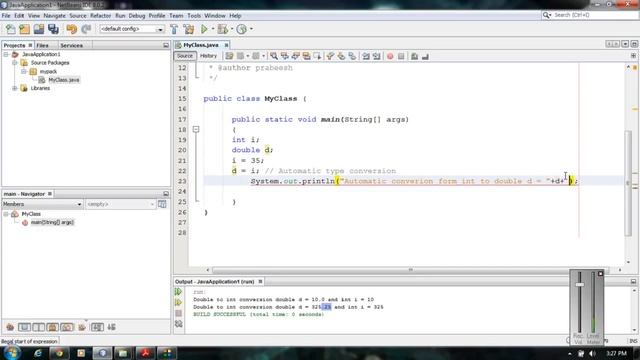Close the Output - JavaApplication1 tab
The image size is (640, 360).
(x=260, y=282)
